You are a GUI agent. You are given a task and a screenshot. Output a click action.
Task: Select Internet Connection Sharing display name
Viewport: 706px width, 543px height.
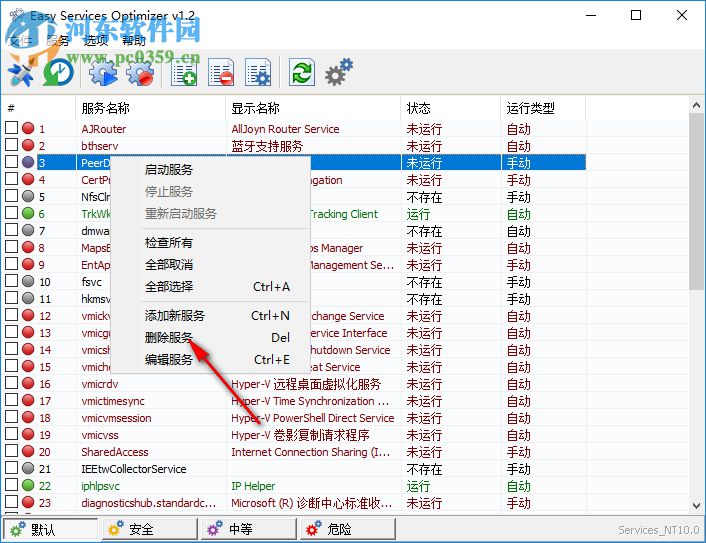311,452
